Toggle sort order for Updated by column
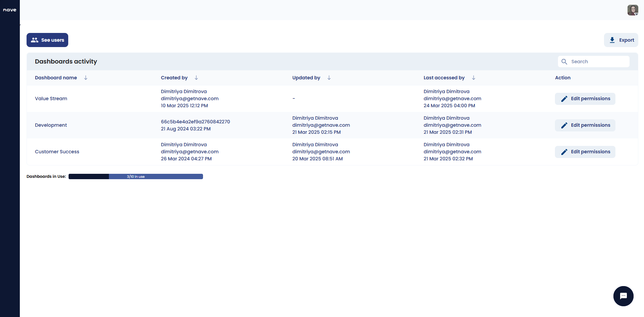 328,78
